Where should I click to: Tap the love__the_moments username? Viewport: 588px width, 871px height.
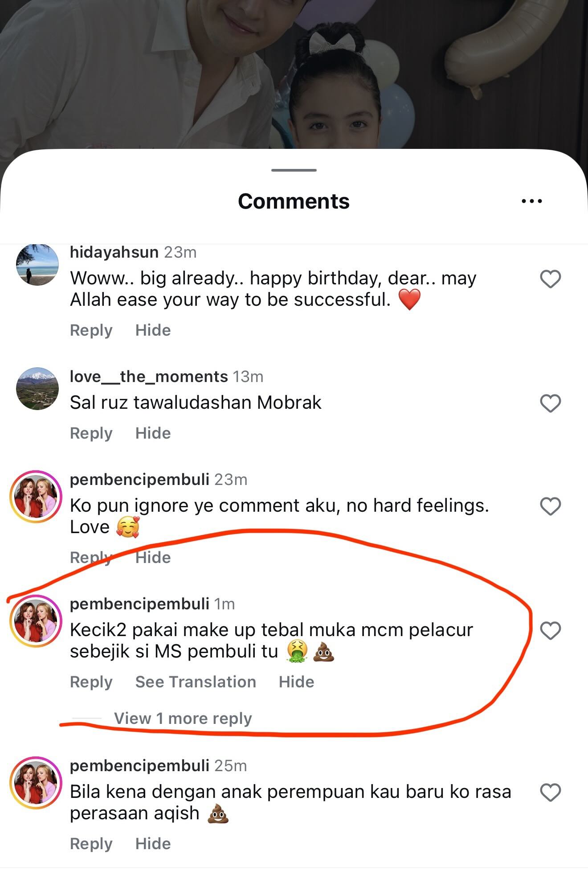pyautogui.click(x=149, y=377)
